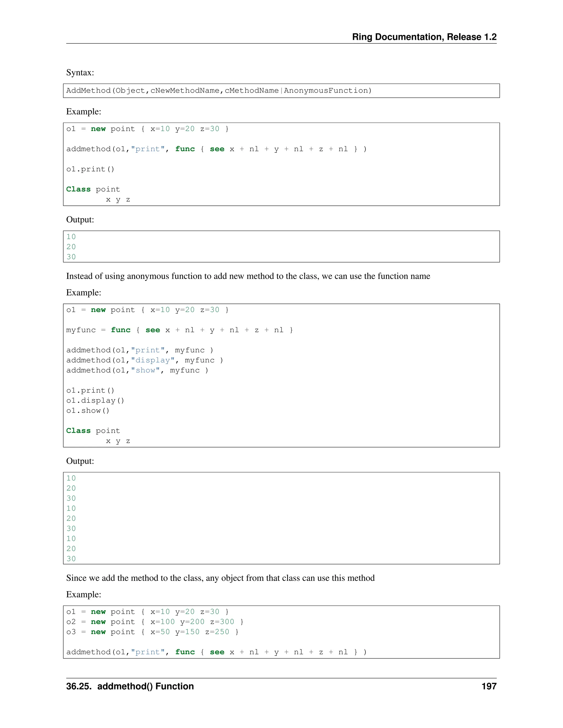563x728 pixels.
Task: Click the 'o1.show()' code line
Action: point(88,411)
